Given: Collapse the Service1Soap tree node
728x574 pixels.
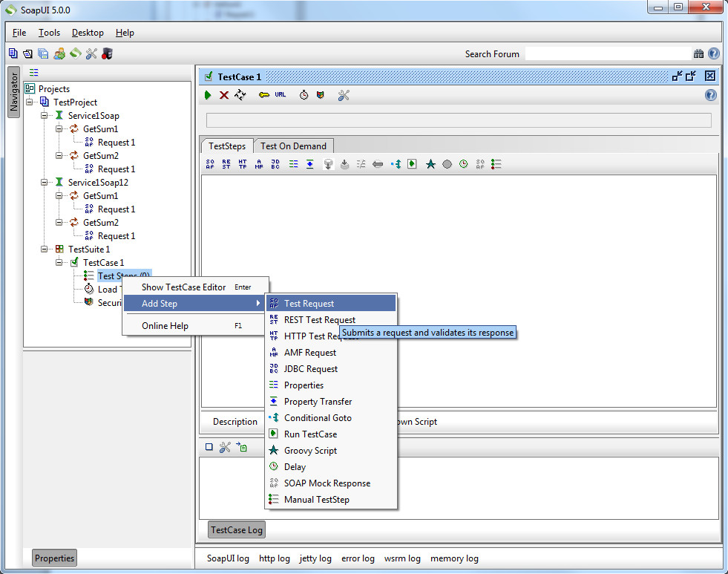Looking at the screenshot, I should point(44,116).
